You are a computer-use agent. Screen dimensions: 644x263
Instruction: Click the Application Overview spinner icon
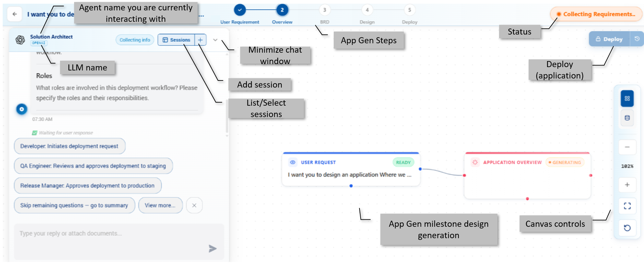(475, 162)
